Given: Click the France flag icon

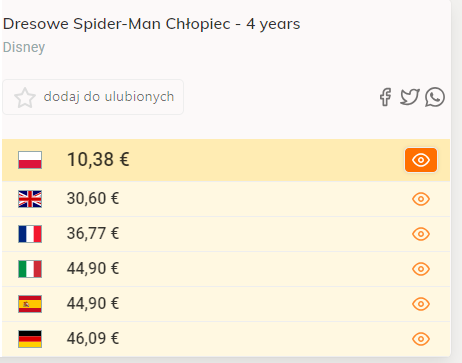Looking at the screenshot, I should [x=30, y=234].
